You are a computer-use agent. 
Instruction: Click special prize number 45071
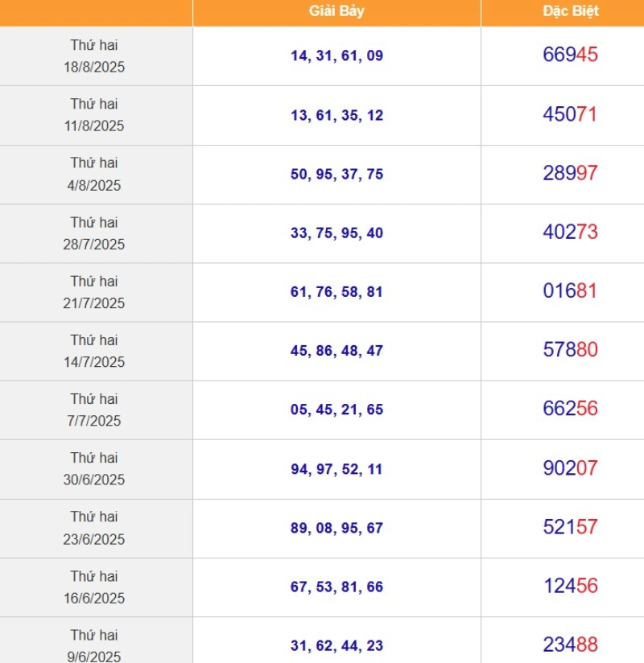[570, 114]
